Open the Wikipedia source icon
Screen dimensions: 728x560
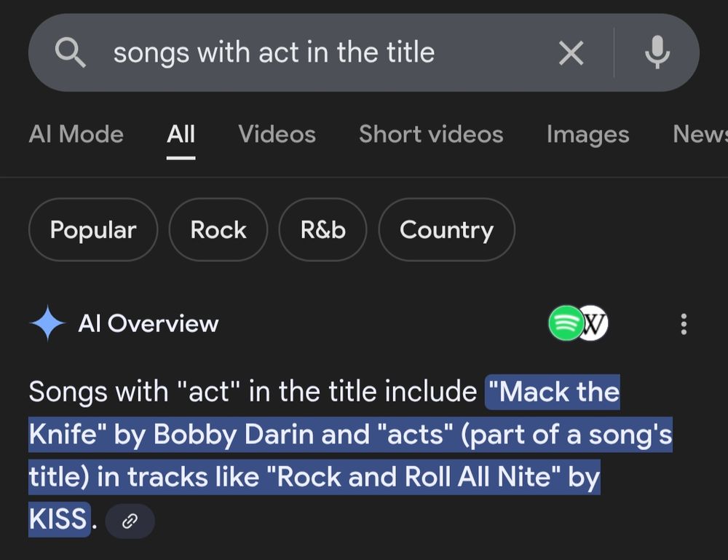point(594,323)
